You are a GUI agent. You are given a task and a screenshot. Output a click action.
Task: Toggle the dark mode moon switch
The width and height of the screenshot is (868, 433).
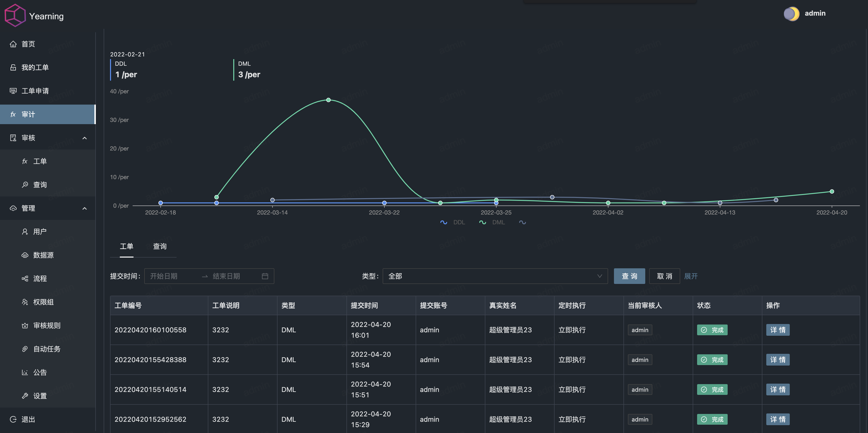[x=791, y=14]
